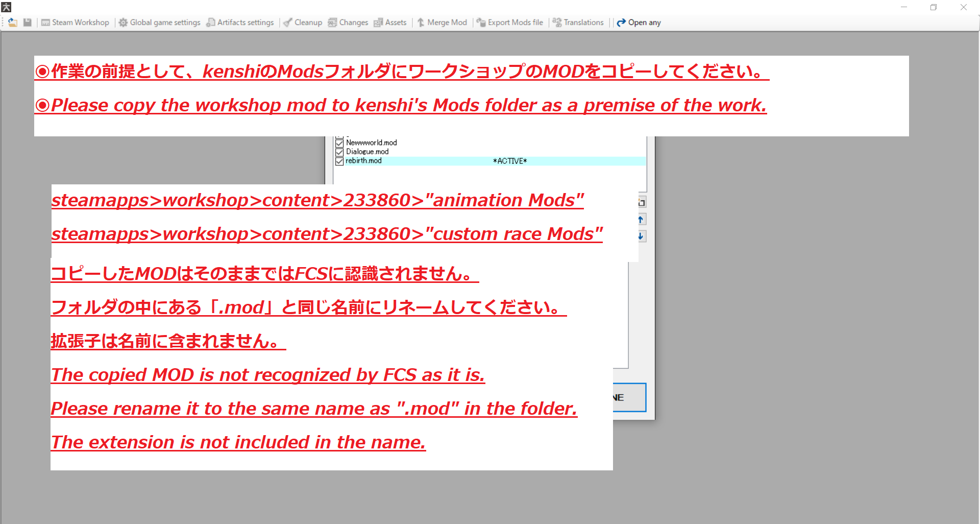Open the Steam Workshop tool
980x524 pixels.
tap(75, 22)
